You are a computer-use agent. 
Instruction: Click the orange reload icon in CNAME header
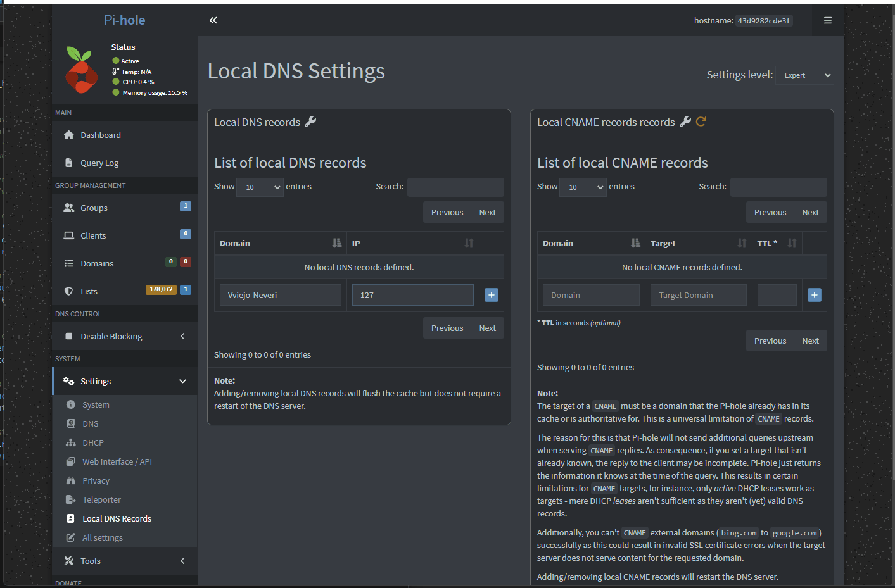coord(701,122)
